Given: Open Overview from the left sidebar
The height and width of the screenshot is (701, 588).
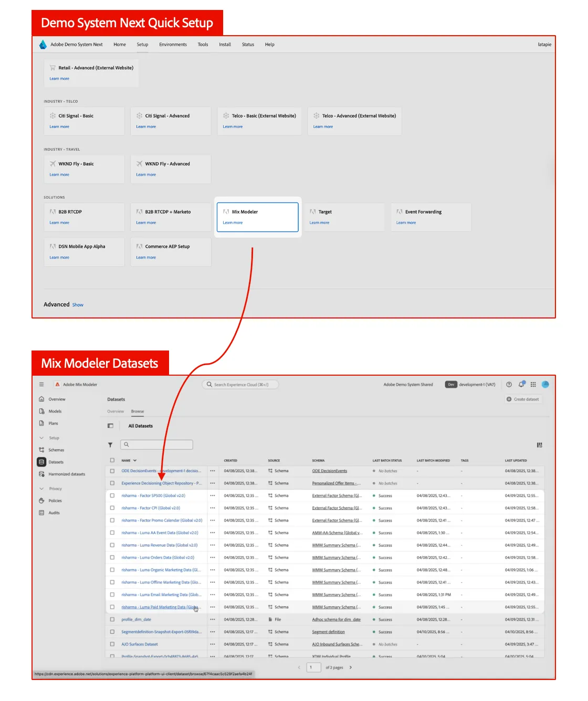Looking at the screenshot, I should coord(57,399).
